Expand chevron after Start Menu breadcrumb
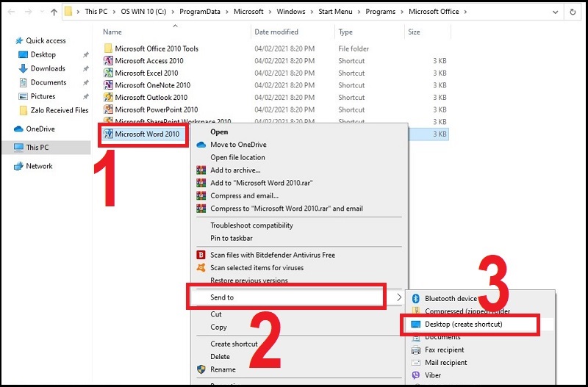588x387 pixels. click(359, 12)
